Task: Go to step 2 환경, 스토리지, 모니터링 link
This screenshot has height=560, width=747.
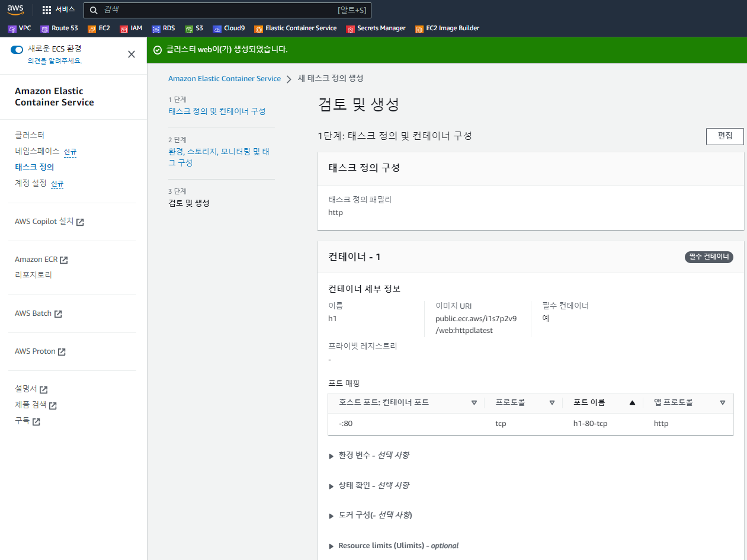Action: coord(219,157)
